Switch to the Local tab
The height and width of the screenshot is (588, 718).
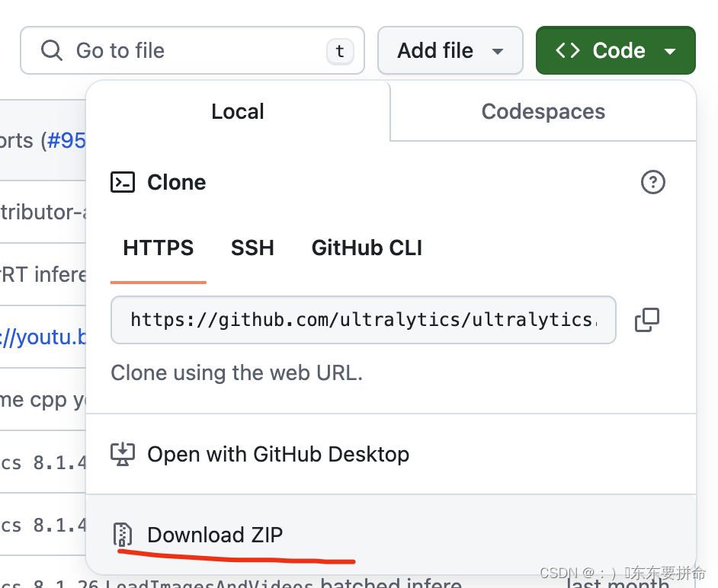click(x=238, y=111)
